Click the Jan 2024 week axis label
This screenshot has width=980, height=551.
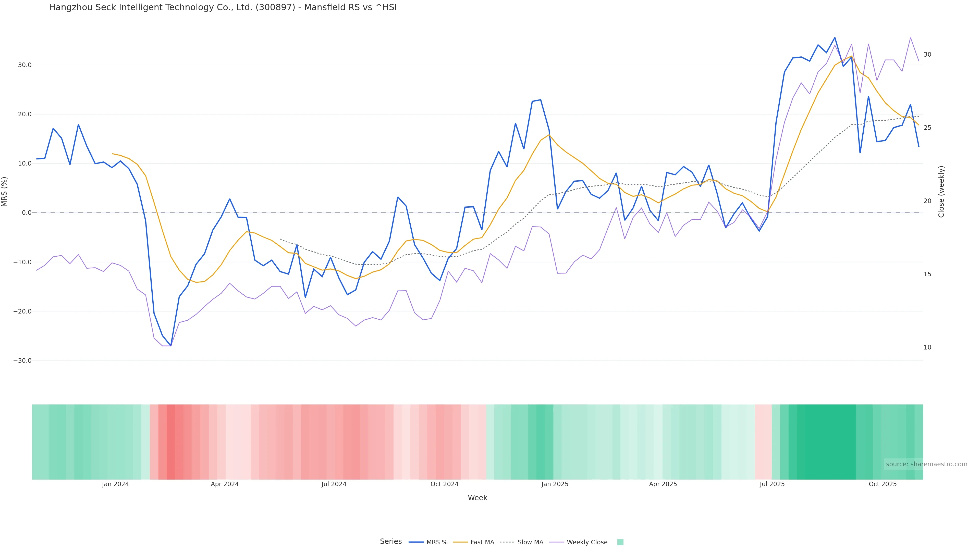[x=115, y=484]
